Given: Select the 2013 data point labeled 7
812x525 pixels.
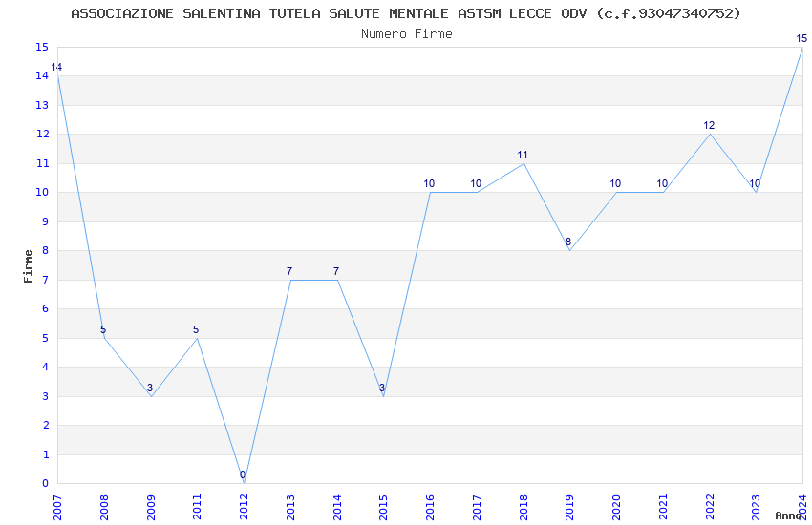Looking at the screenshot, I should [x=290, y=280].
